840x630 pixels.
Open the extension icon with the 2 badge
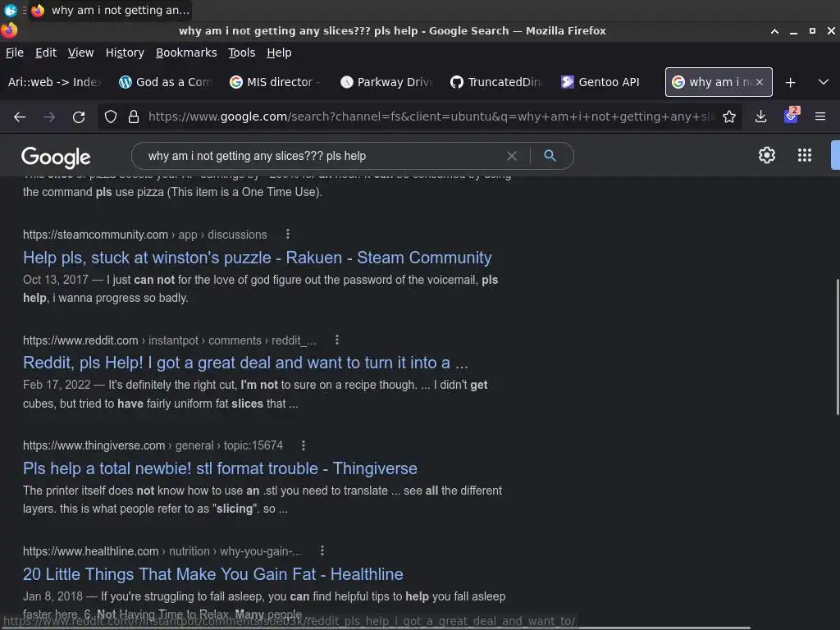(792, 116)
